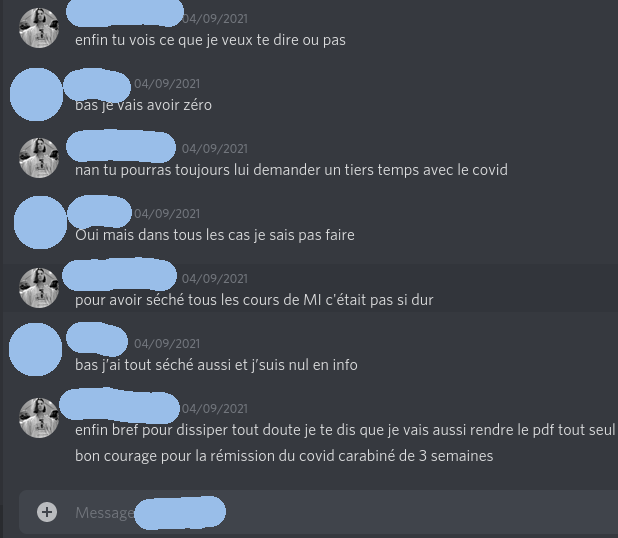Open avatar beside 'nan tu pourras toujours' message
618x538 pixels.
pos(39,158)
